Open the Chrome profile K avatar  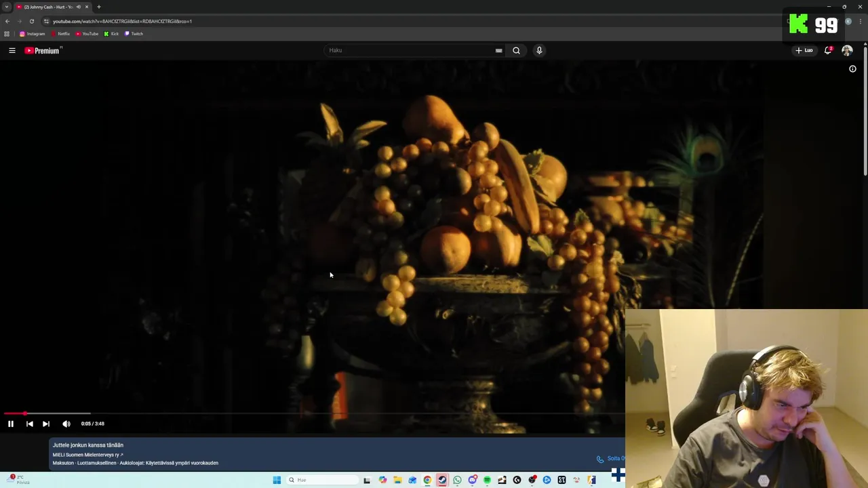tap(848, 21)
